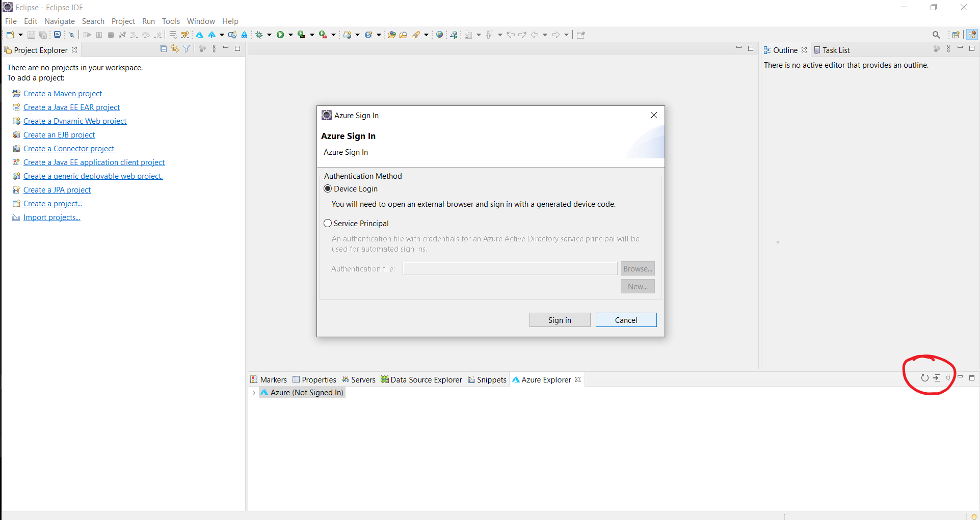Viewport: 980px width, 520px height.
Task: Click the Sign in button
Action: click(560, 320)
